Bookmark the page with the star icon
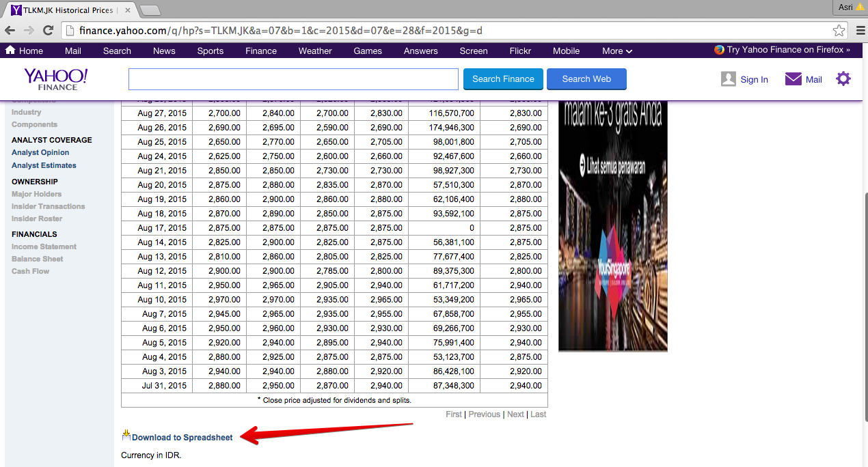Image resolution: width=868 pixels, height=467 pixels. tap(839, 30)
